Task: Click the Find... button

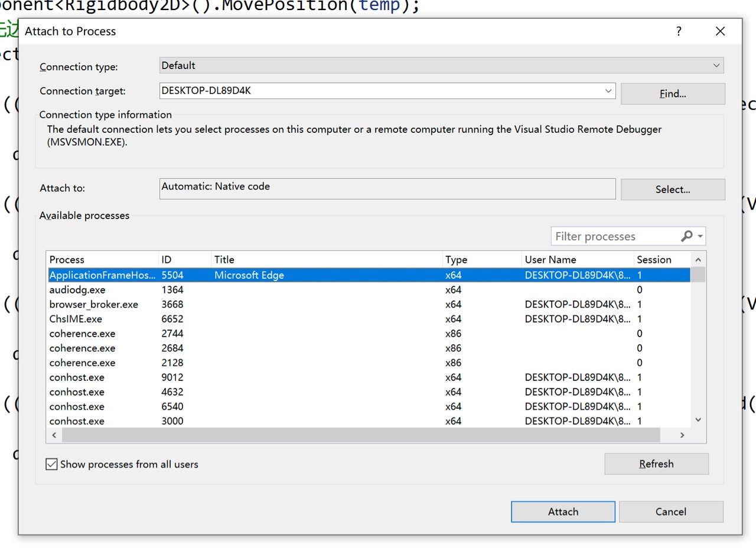Action: coord(673,93)
